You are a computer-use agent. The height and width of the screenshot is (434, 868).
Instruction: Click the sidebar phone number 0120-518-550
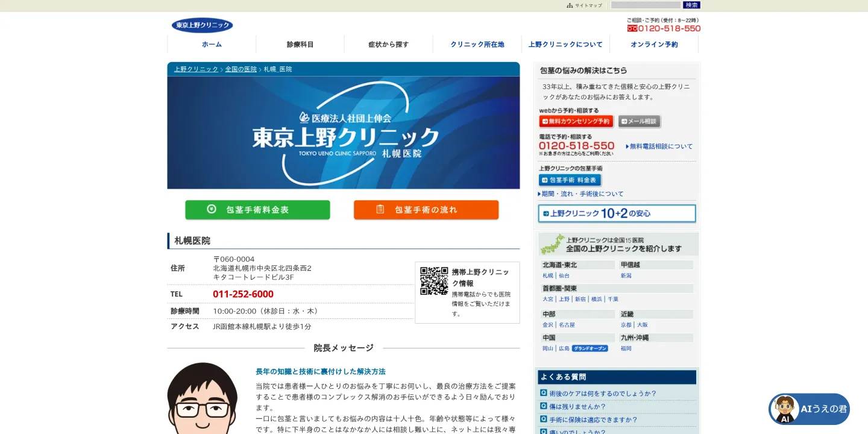tap(577, 146)
